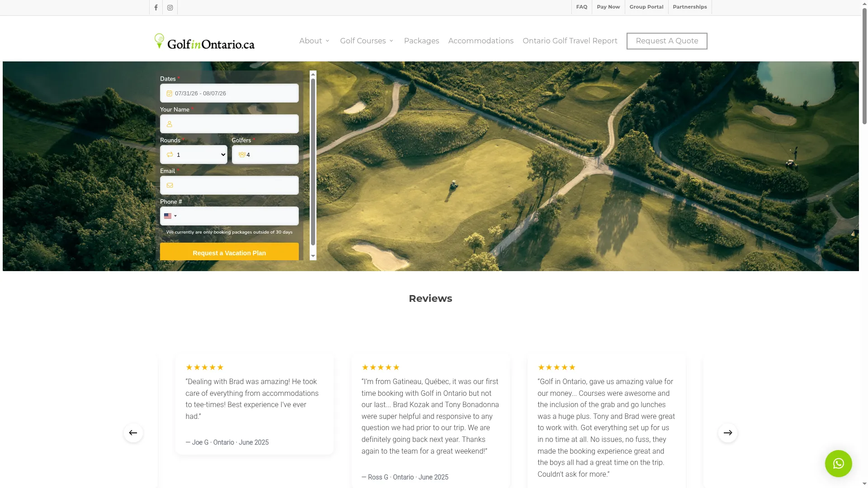Open the WhatsApp chat bubble
This screenshot has height=488, width=868.
click(838, 464)
